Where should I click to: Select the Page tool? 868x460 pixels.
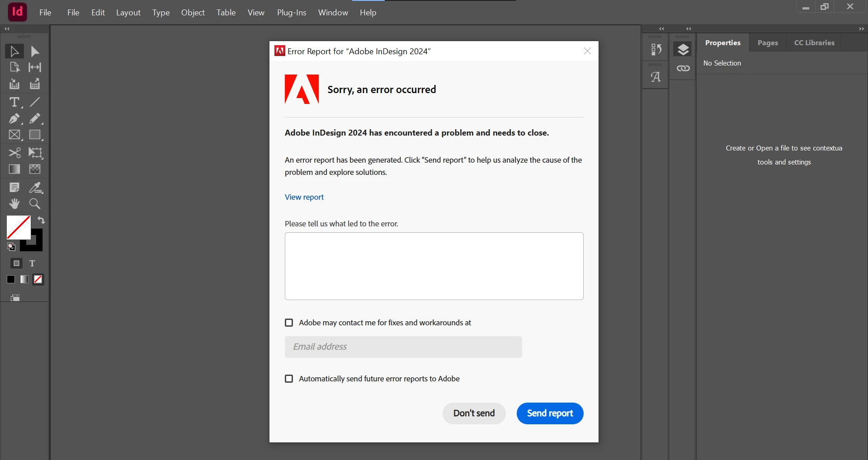[14, 67]
